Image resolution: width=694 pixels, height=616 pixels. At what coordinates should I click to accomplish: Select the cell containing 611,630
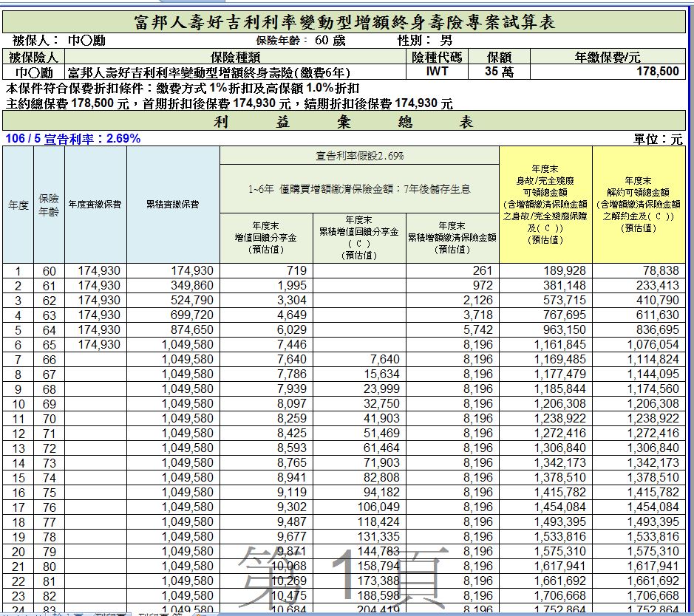(639, 315)
